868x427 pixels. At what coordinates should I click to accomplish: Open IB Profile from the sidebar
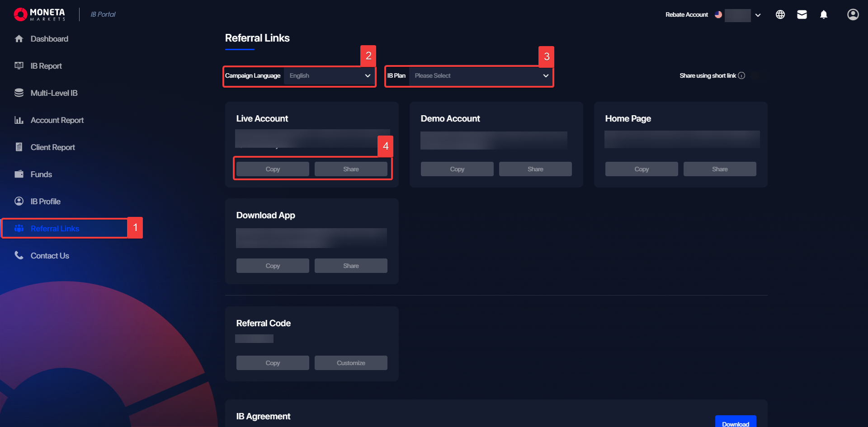pos(46,202)
